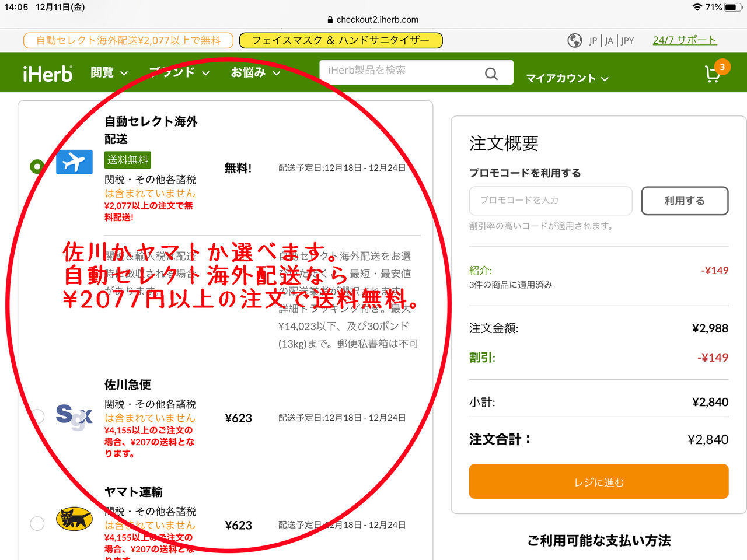This screenshot has height=560, width=747.
Task: Click the iHerb logo
Action: point(48,73)
